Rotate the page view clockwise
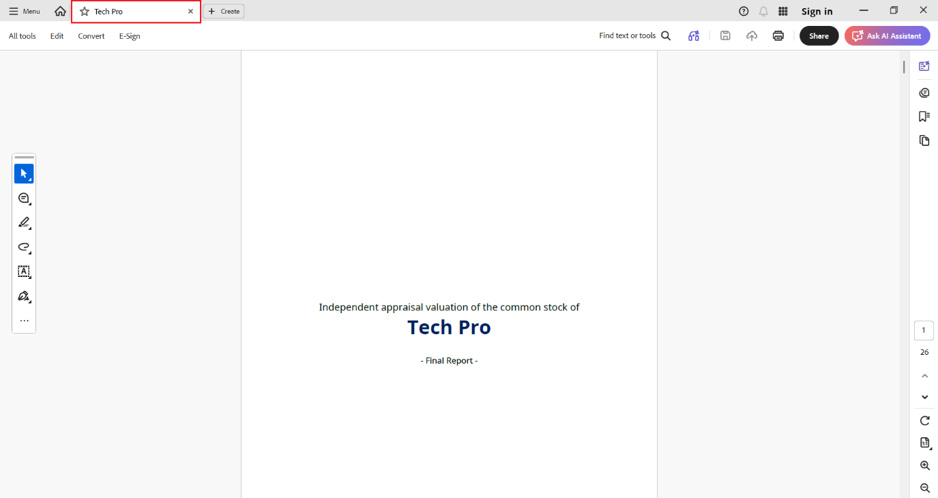This screenshot has height=498, width=938. pos(924,421)
